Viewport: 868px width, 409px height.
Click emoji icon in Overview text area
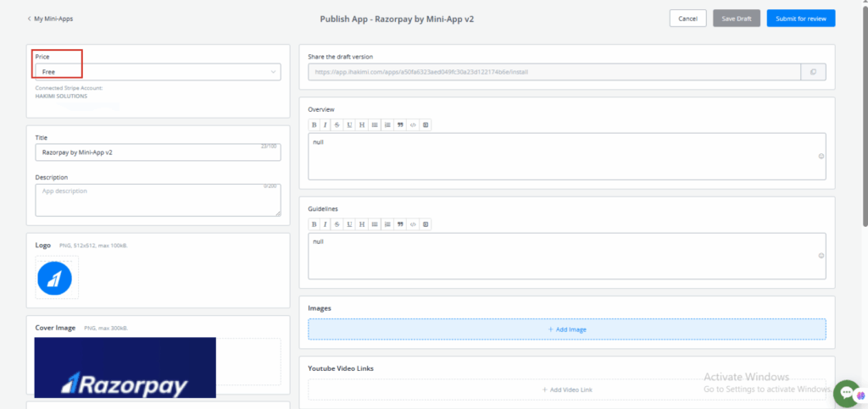click(x=821, y=156)
